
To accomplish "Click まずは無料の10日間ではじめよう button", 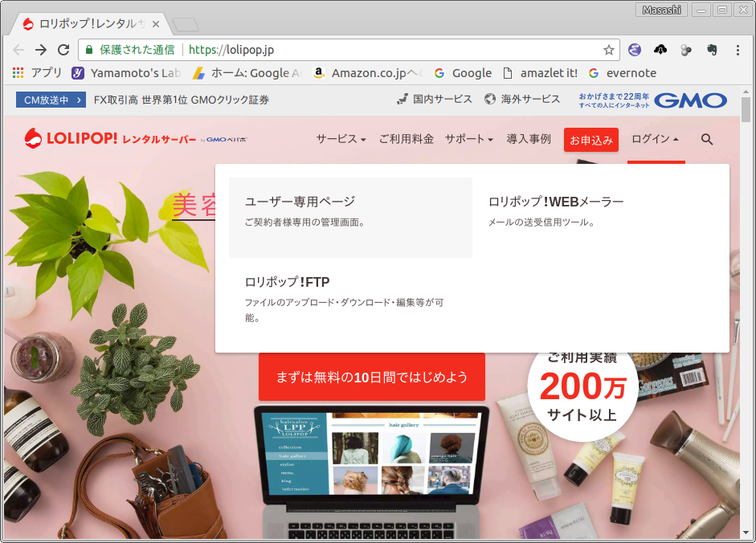I will click(x=371, y=377).
